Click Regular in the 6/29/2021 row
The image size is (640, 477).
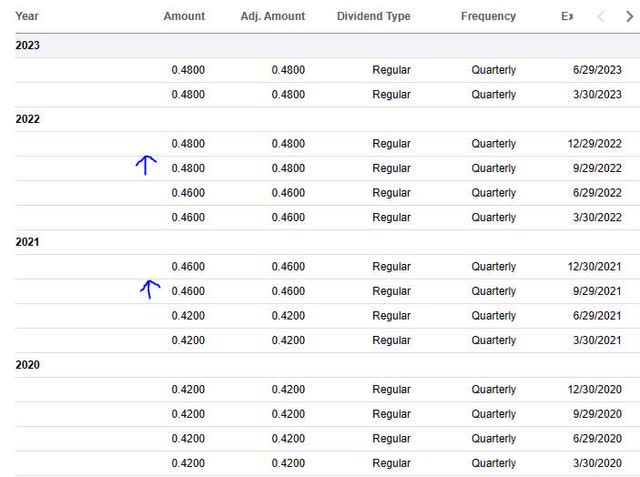tap(391, 316)
